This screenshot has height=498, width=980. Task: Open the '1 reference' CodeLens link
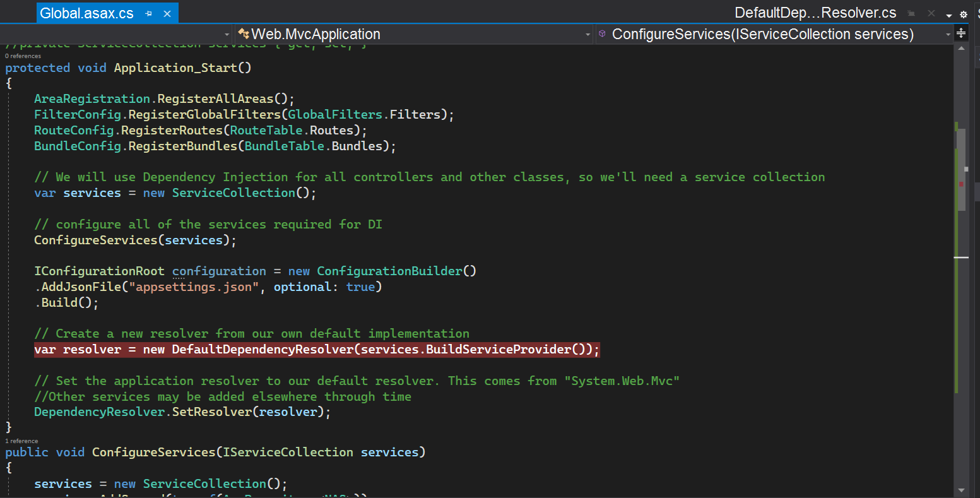coord(21,441)
